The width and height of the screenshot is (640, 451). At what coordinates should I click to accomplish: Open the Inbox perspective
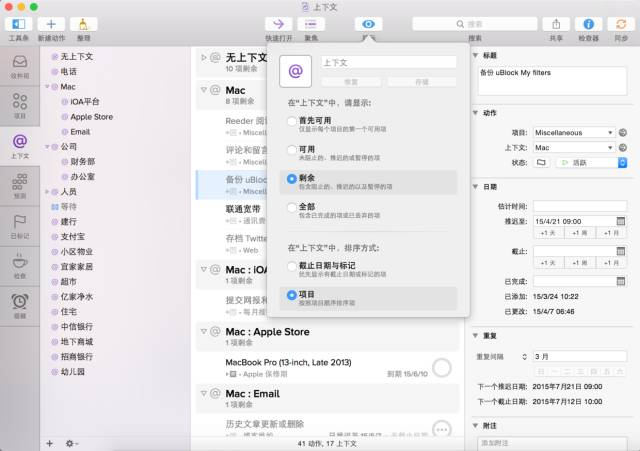(x=20, y=66)
